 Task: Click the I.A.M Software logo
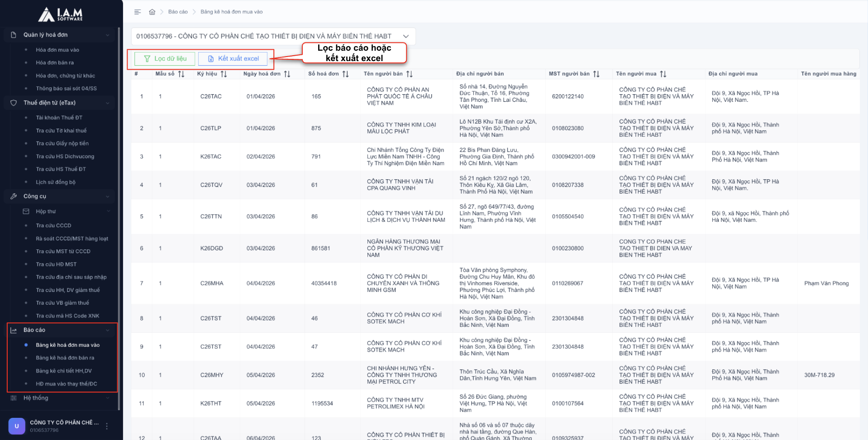click(x=61, y=14)
